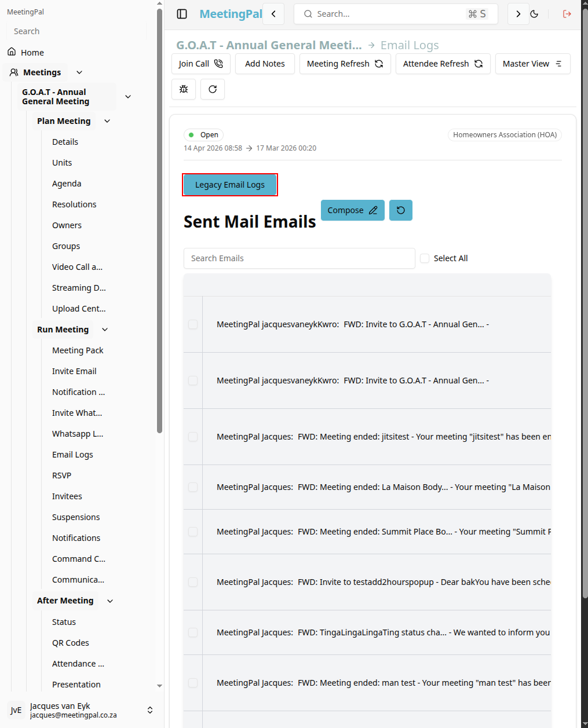Click the sidebar vertical scrollbar thumb

pos(159,220)
